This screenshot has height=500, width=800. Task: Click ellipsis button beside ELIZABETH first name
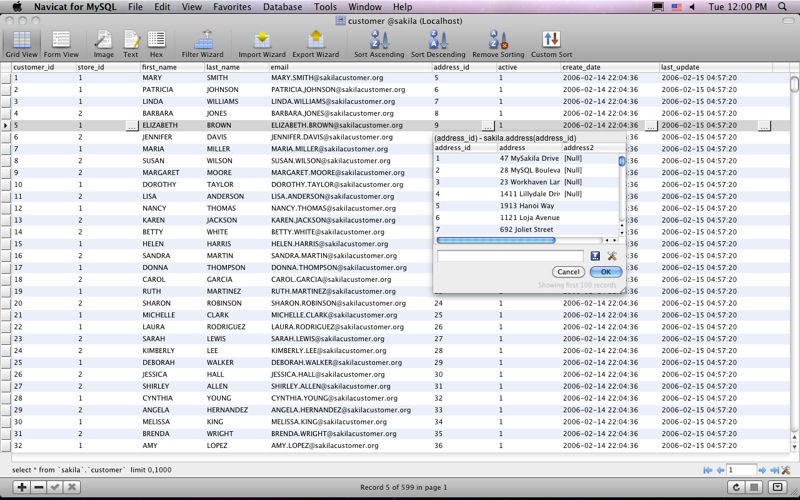click(132, 126)
